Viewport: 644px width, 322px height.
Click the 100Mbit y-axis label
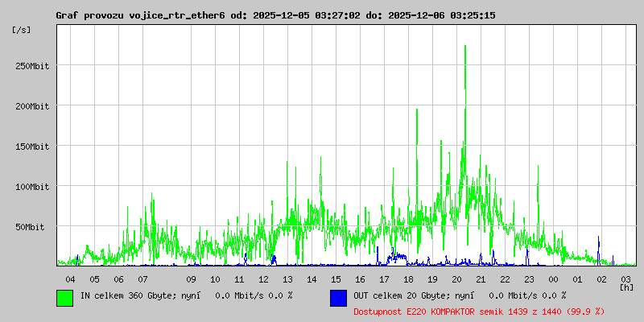(32, 187)
